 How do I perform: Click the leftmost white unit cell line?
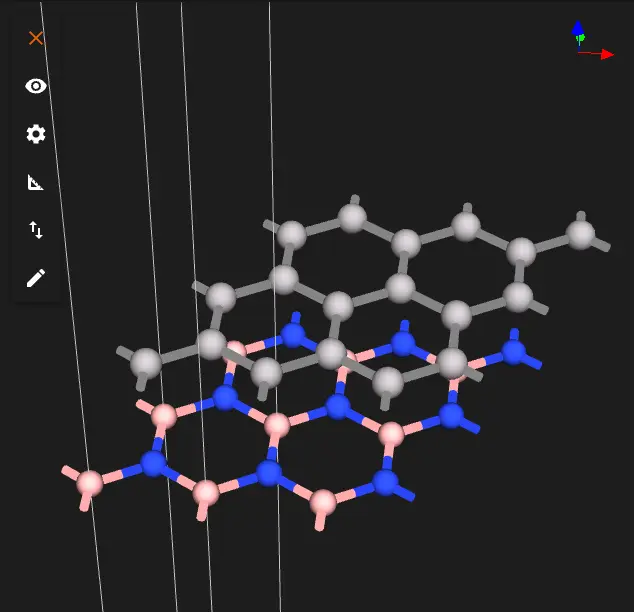click(x=70, y=300)
